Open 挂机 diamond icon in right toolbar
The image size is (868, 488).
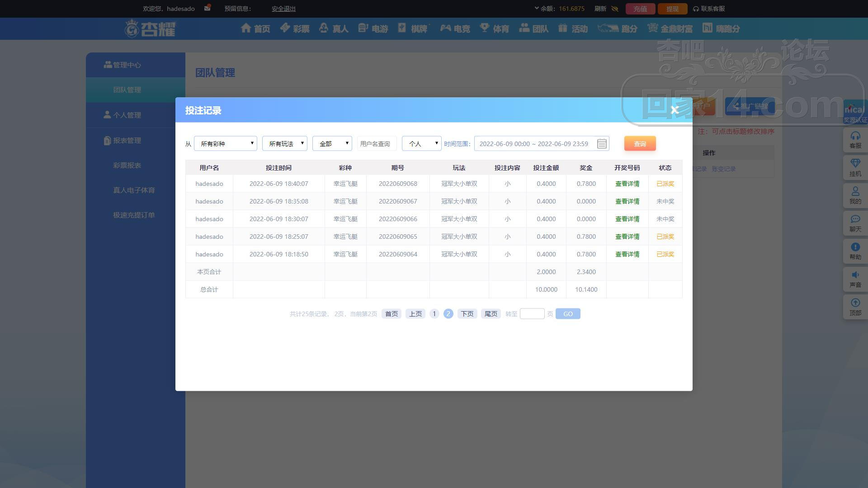[x=855, y=168]
